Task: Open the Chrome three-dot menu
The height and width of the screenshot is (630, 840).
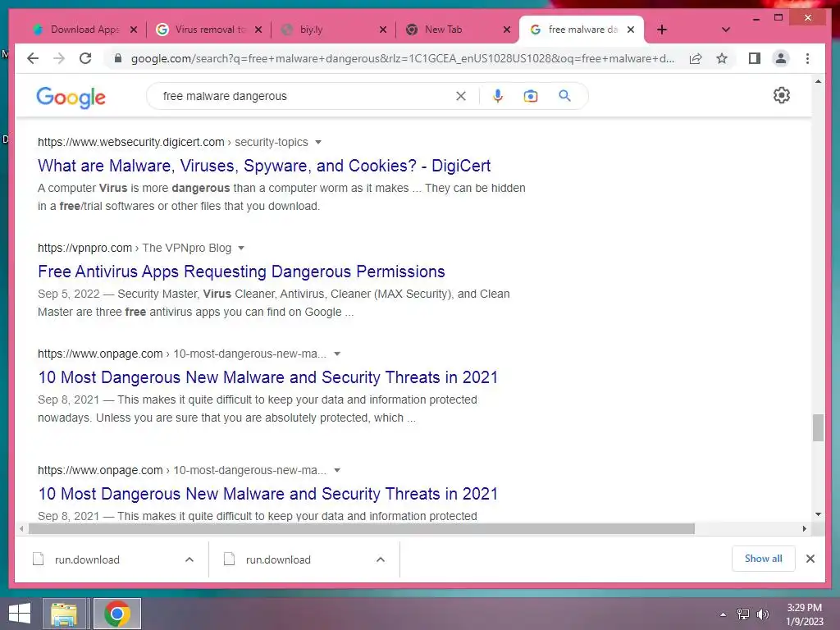Action: tap(807, 58)
